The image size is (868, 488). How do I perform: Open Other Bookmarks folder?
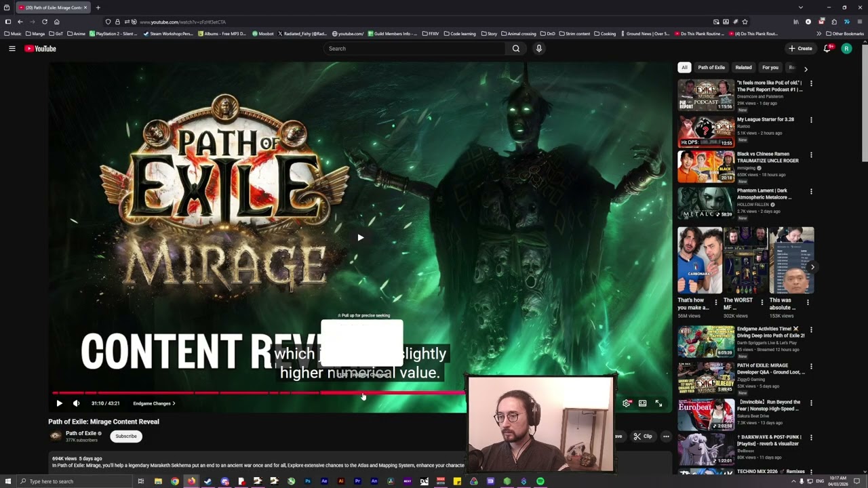[845, 33]
